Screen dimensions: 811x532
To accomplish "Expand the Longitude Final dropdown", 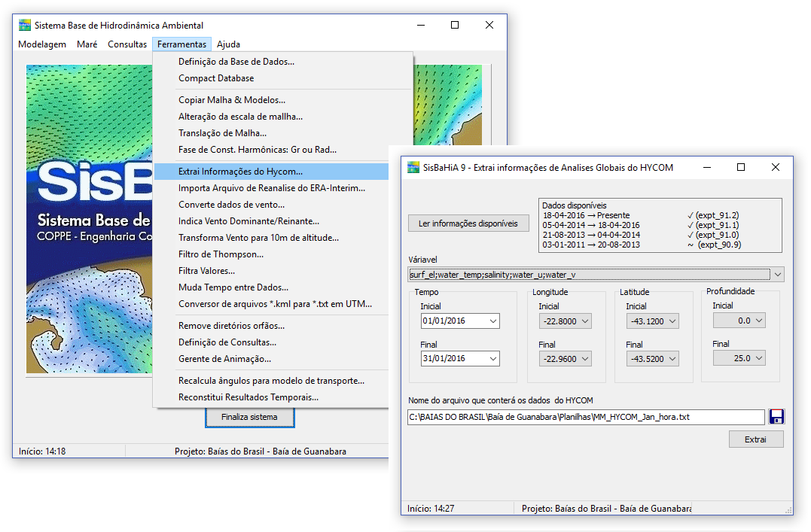I will click(585, 359).
